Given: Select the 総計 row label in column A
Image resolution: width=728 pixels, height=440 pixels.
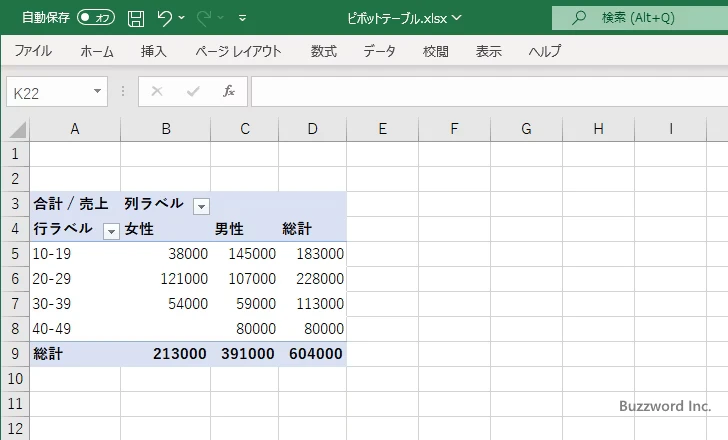Looking at the screenshot, I should 75,354.
